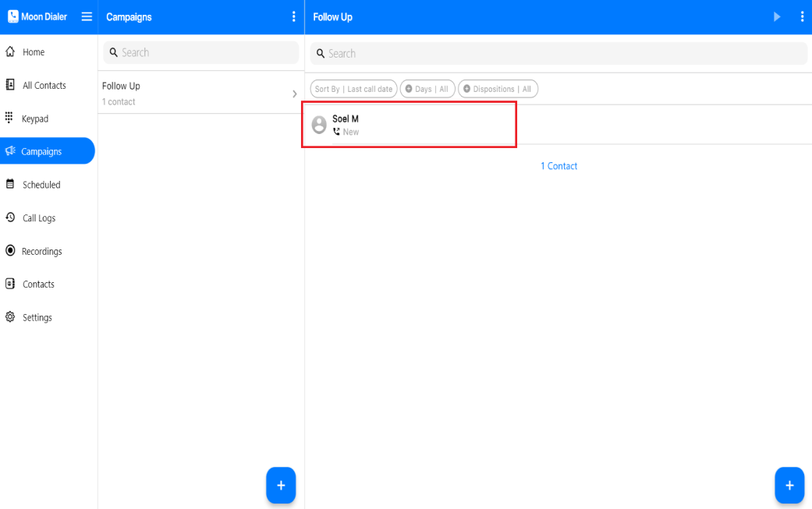Toggle the hamburger sidebar menu

point(87,16)
